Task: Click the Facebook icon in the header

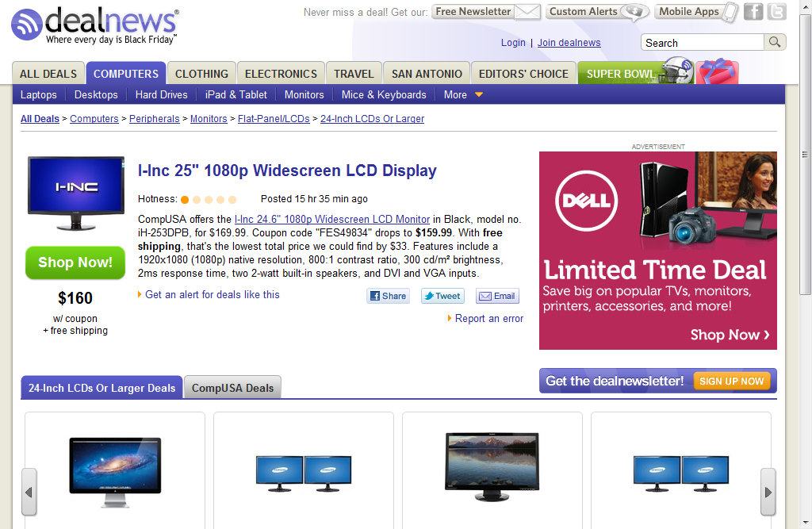Action: [x=753, y=12]
